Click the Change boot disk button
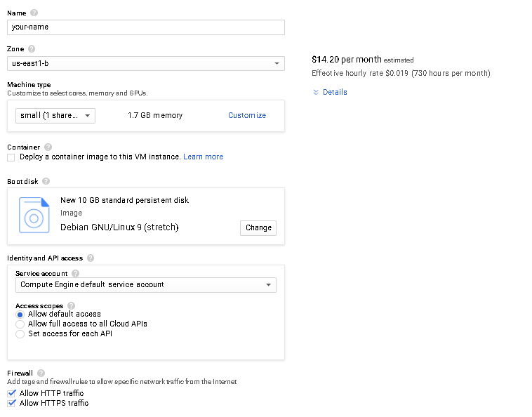This screenshot has width=532, height=417. pyautogui.click(x=258, y=227)
